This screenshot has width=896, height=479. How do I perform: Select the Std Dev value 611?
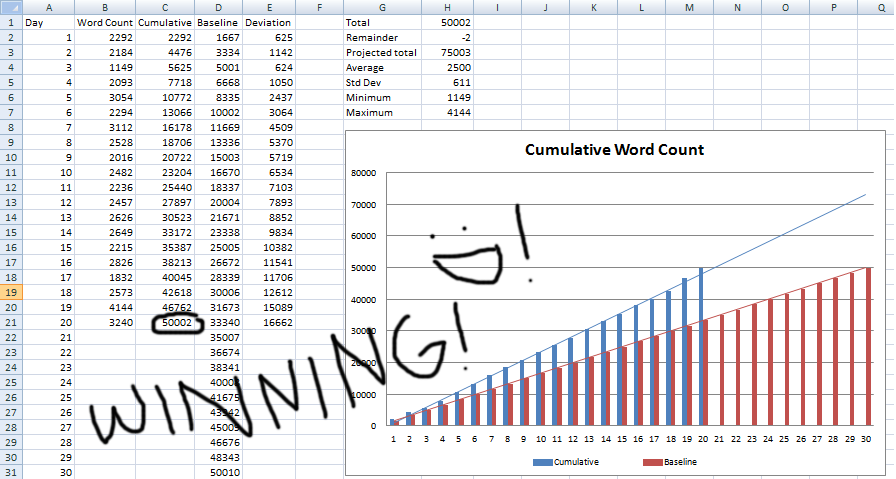click(447, 82)
